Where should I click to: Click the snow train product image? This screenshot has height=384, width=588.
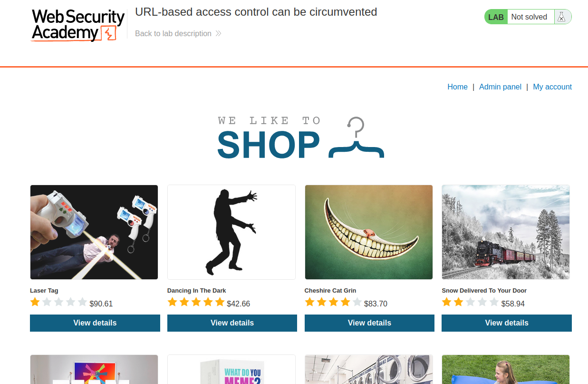point(506,232)
